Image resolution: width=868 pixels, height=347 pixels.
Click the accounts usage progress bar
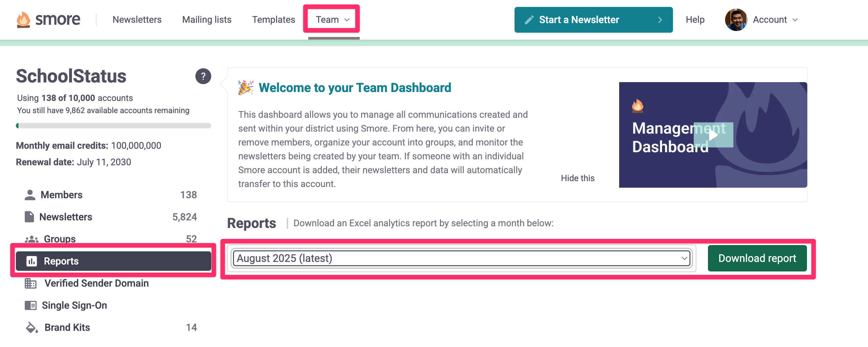(x=113, y=125)
